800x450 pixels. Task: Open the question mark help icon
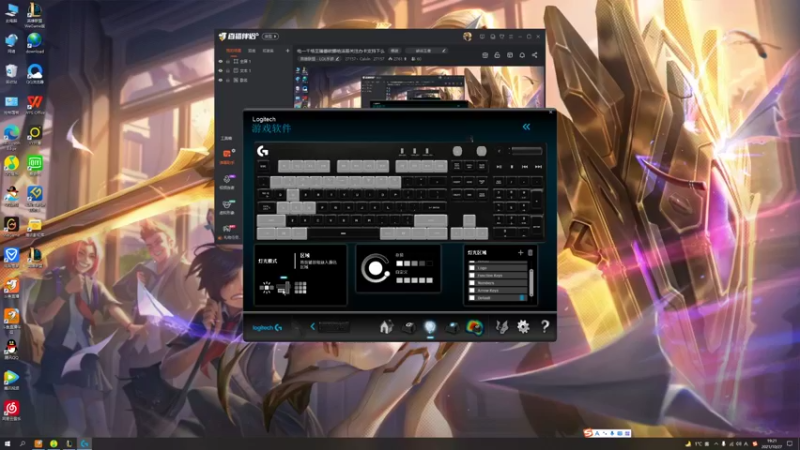pyautogui.click(x=545, y=327)
